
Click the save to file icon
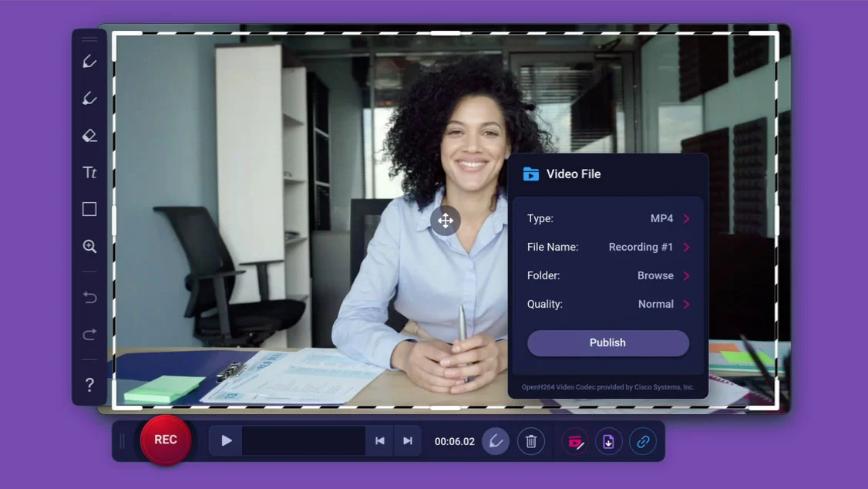point(608,441)
